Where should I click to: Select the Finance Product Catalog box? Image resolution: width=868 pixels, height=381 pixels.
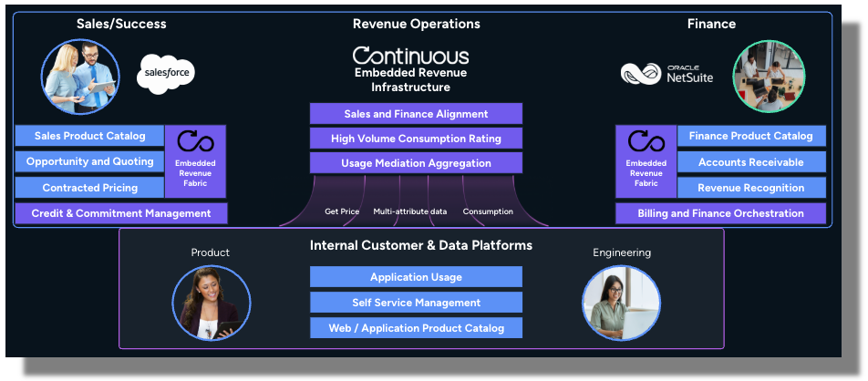pos(751,136)
